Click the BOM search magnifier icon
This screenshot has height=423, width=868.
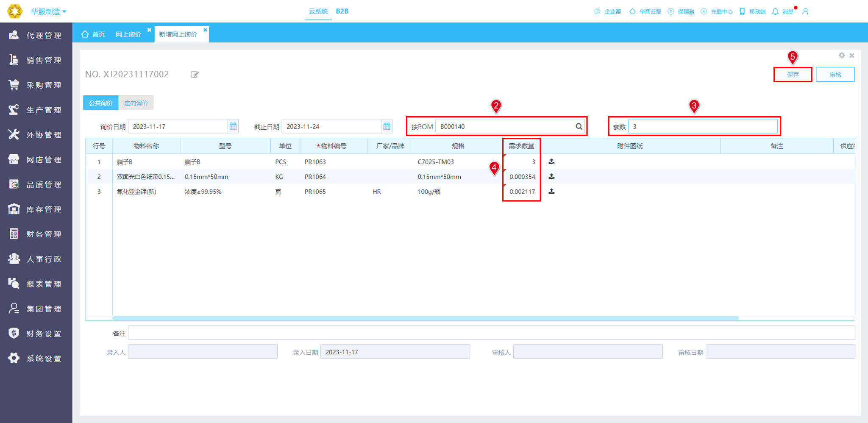coord(579,126)
